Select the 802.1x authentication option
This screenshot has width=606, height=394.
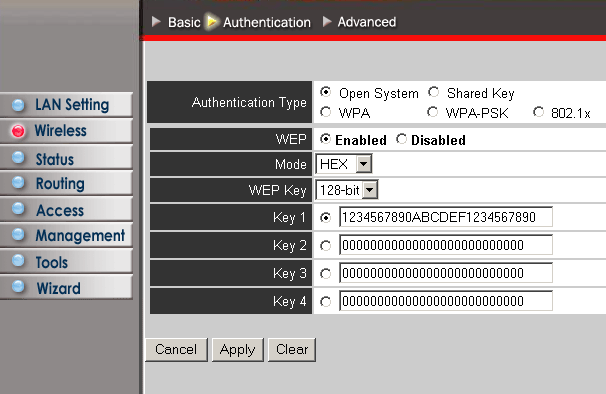tap(538, 112)
